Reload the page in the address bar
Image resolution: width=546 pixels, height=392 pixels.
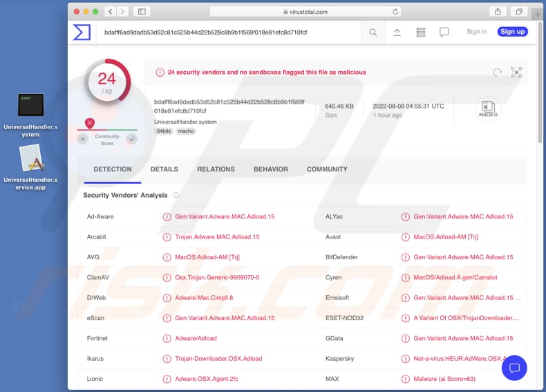(395, 12)
